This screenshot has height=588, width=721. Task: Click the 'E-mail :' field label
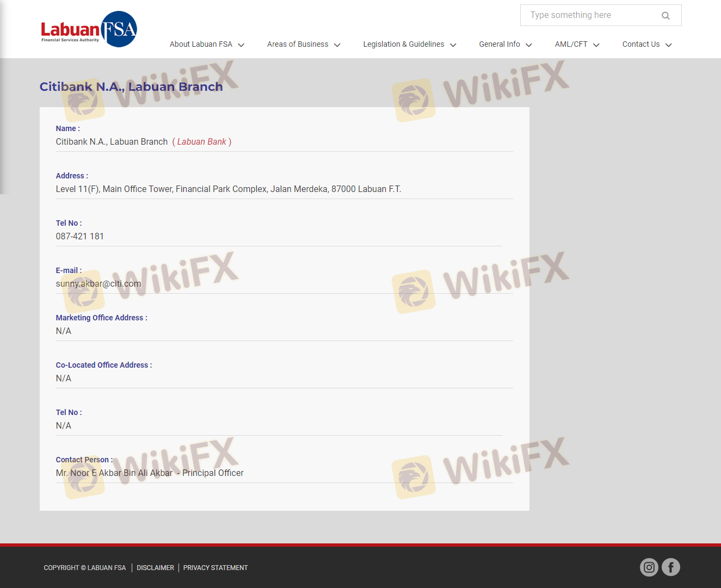[x=69, y=270]
